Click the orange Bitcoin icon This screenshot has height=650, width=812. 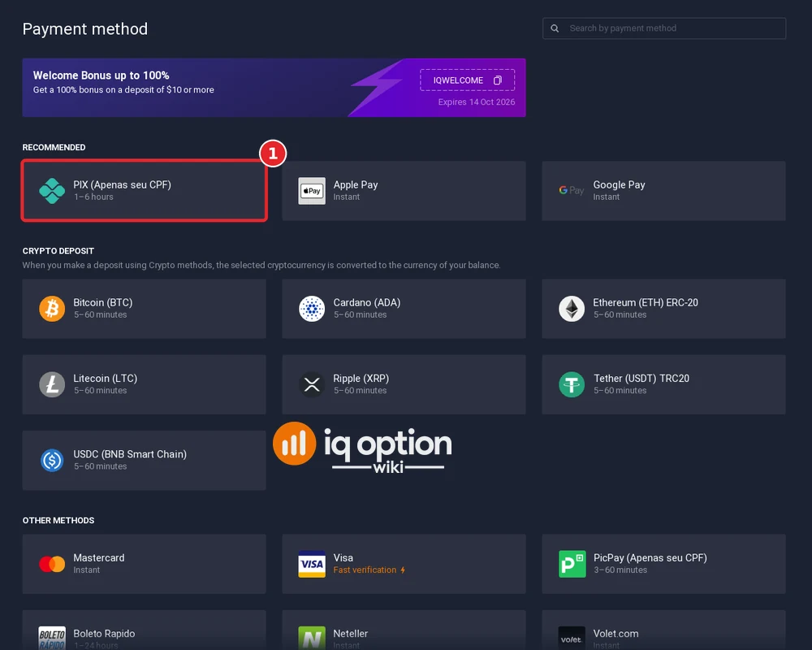52,309
